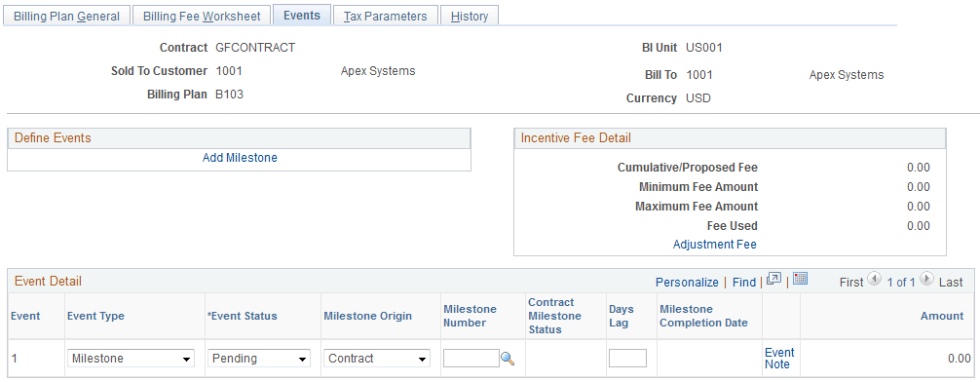Viewport: 980px width, 382px height.
Task: Select the Minimum Fee Amount value 0.00
Action: 918,187
